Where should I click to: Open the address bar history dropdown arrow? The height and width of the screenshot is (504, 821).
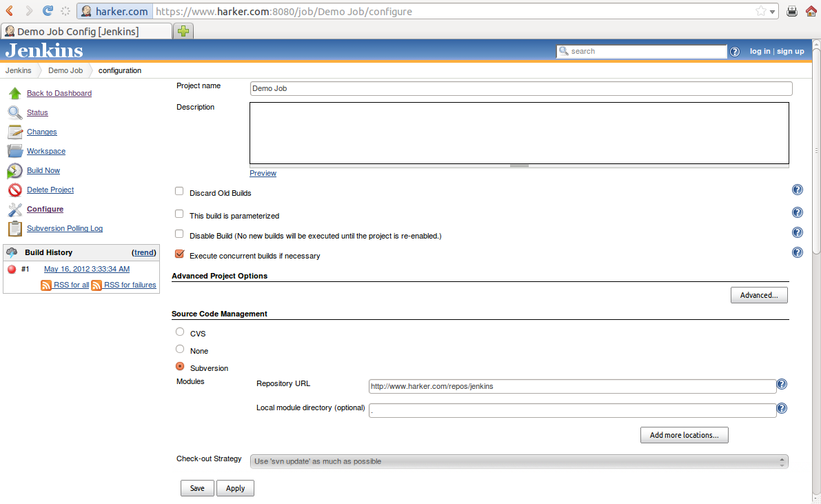(772, 12)
